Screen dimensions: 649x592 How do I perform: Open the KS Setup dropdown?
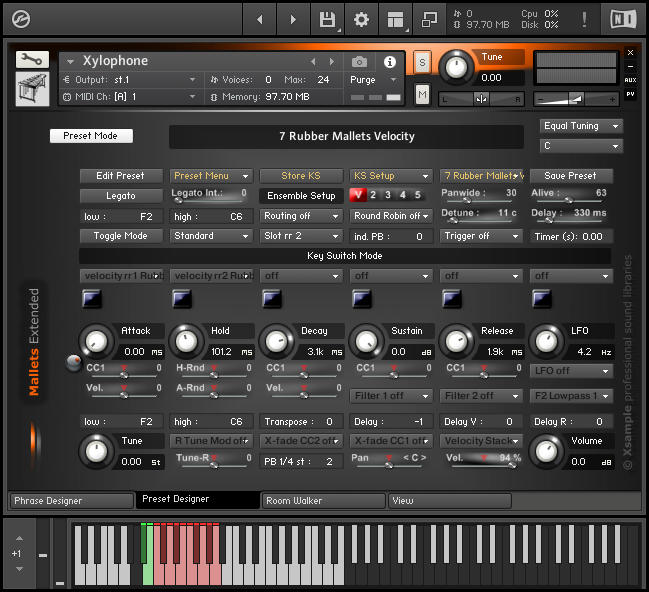[391, 176]
